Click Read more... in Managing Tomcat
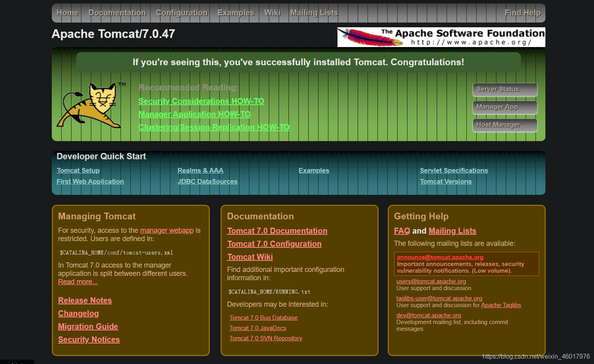 (78, 282)
